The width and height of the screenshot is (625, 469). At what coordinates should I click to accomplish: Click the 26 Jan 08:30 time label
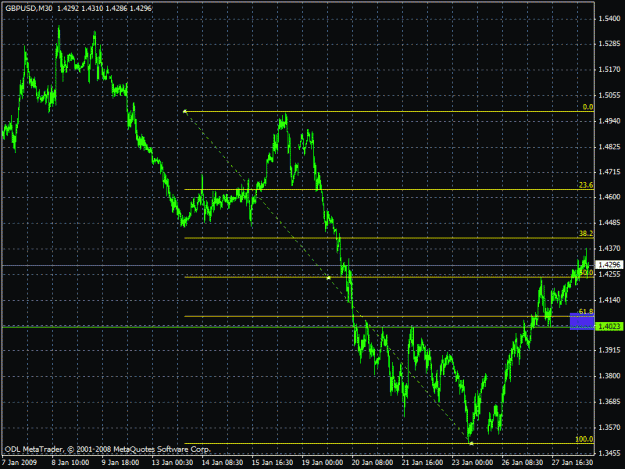pos(522,462)
